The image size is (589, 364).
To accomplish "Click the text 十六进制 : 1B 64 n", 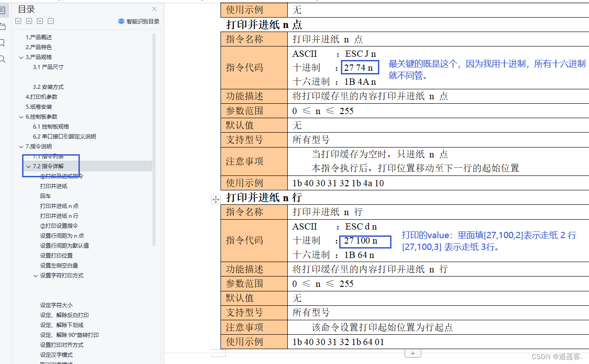I will point(334,255).
